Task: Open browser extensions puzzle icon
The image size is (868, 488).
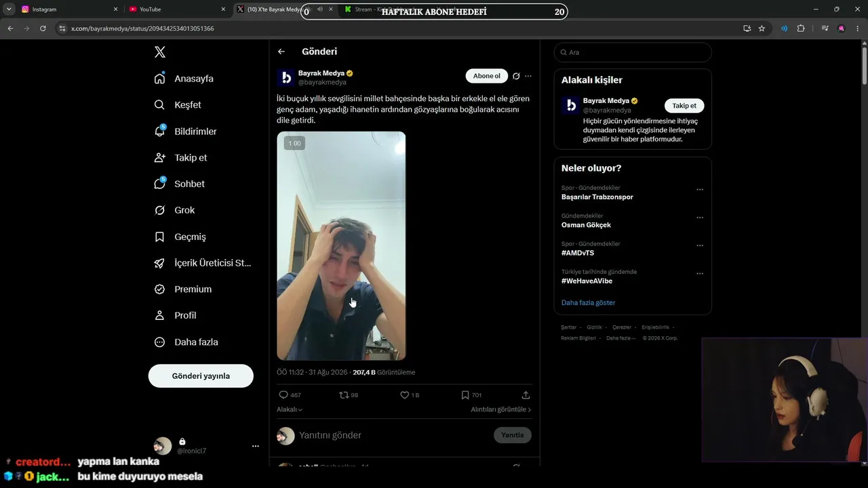Action: coord(801,28)
